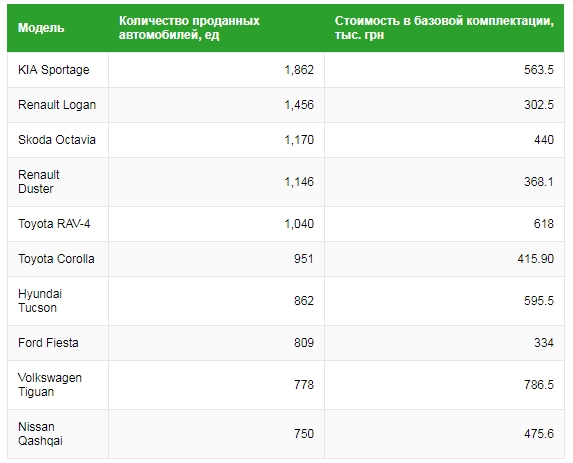The height and width of the screenshot is (463, 573).
Task: Click the Renault Duster model name
Action: [x=39, y=182]
